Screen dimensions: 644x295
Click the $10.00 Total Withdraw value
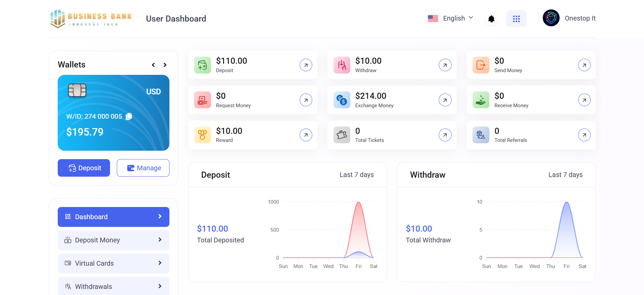(419, 229)
